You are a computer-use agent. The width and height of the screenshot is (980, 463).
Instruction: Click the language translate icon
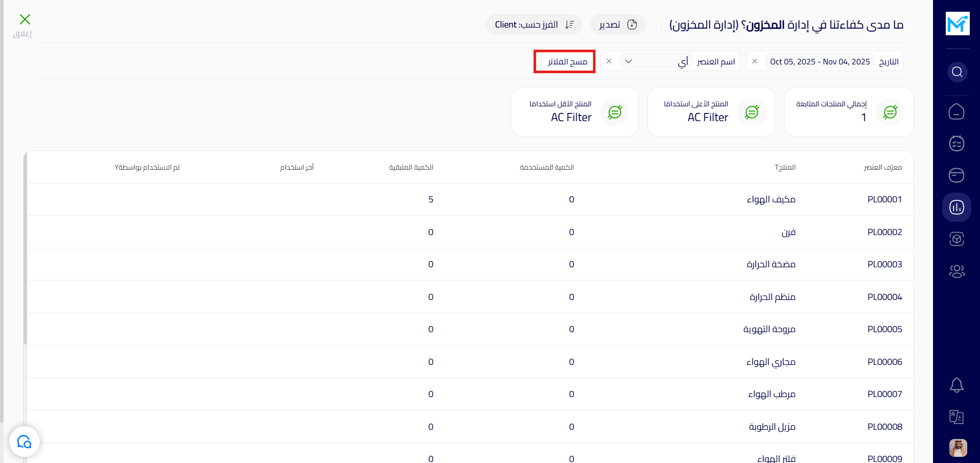click(x=956, y=417)
